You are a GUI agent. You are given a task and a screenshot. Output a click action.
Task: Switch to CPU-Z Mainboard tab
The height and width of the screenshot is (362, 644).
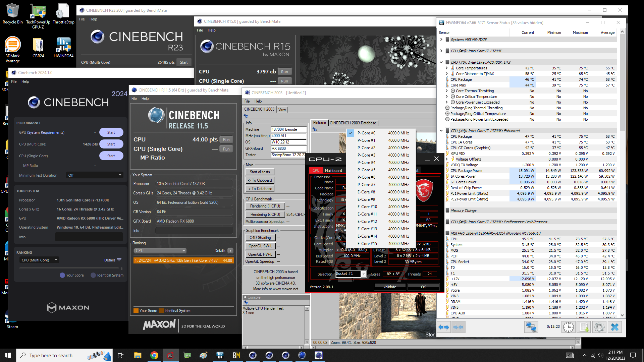[x=333, y=171]
